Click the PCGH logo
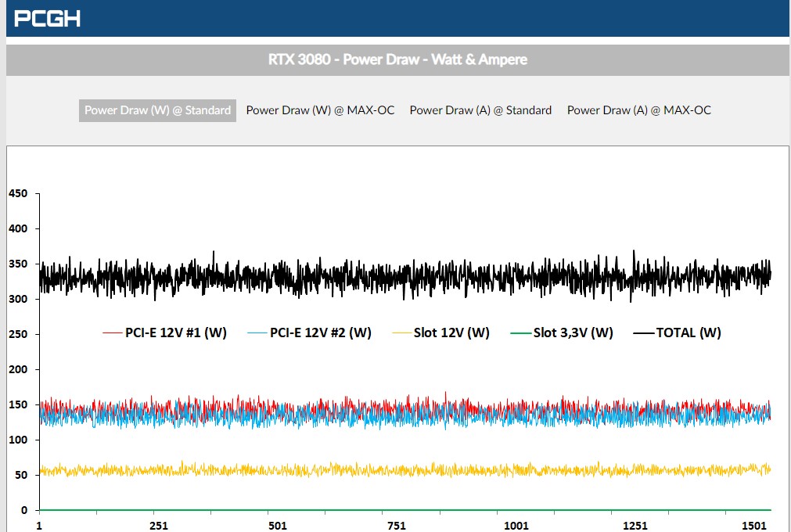The height and width of the screenshot is (532, 791). pyautogui.click(x=47, y=19)
